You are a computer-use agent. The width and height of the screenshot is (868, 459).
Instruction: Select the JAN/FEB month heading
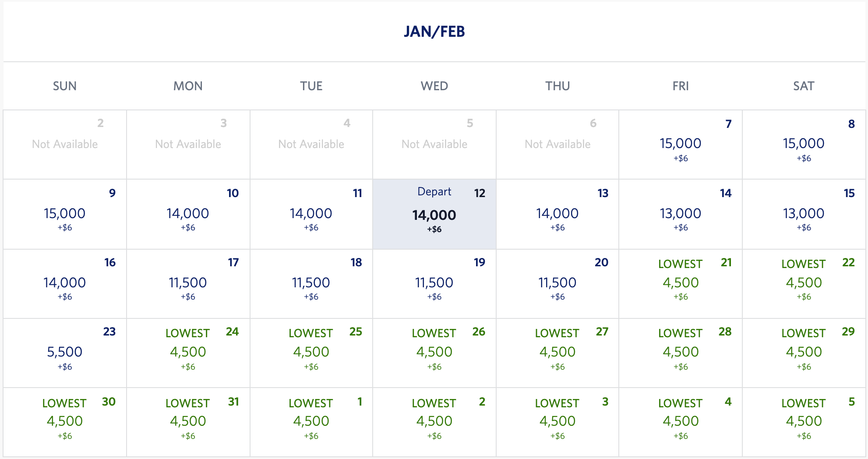(x=434, y=31)
